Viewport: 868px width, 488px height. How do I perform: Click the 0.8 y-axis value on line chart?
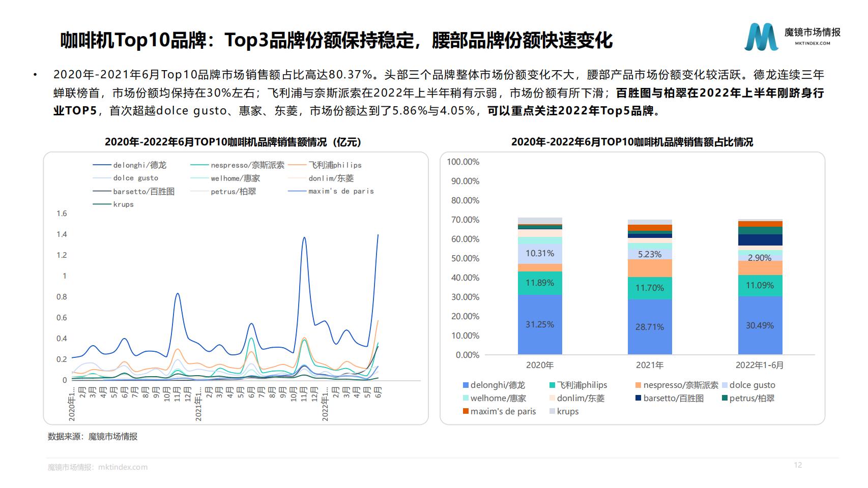[62, 297]
